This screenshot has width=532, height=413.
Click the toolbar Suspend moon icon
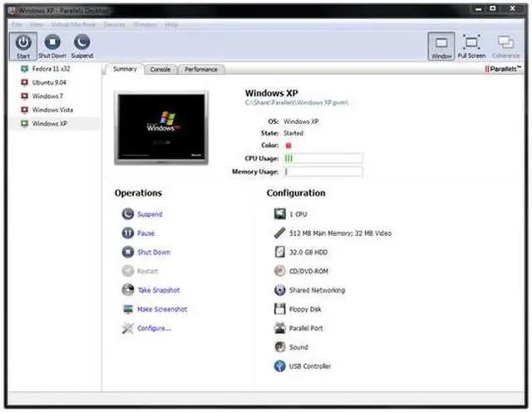pos(82,42)
